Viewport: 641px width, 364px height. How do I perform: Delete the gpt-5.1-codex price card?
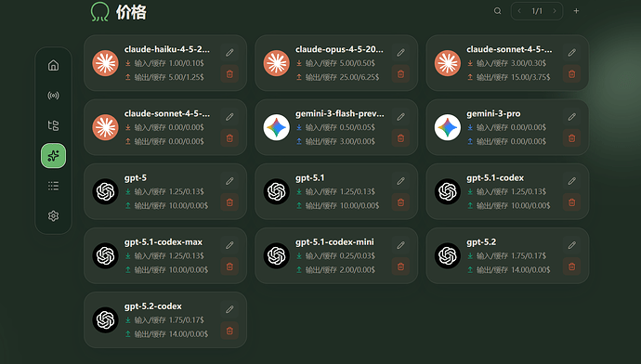[572, 202]
